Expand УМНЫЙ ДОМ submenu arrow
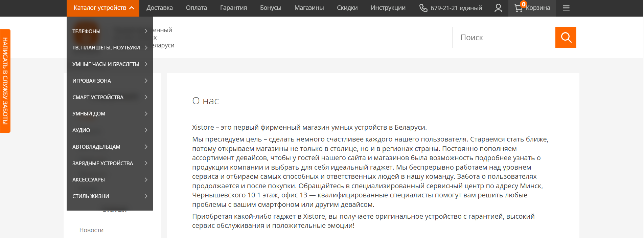The image size is (644, 238). pos(146,114)
